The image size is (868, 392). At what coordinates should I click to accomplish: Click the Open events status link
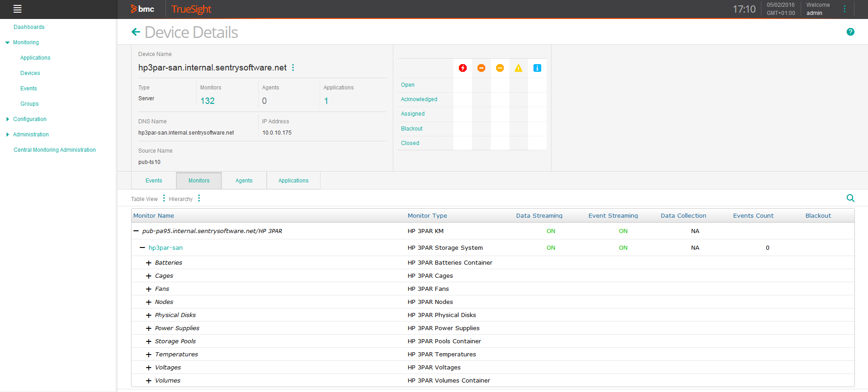(408, 85)
